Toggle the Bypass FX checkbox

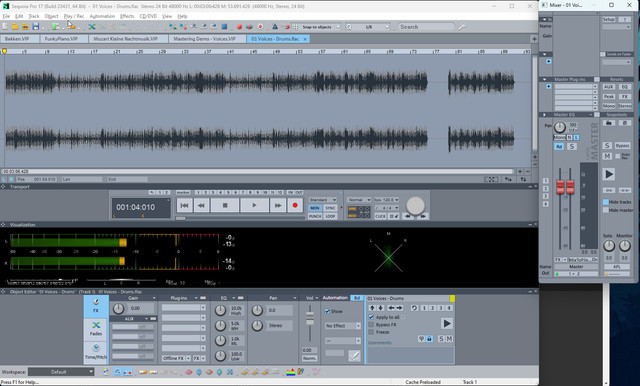tap(371, 325)
